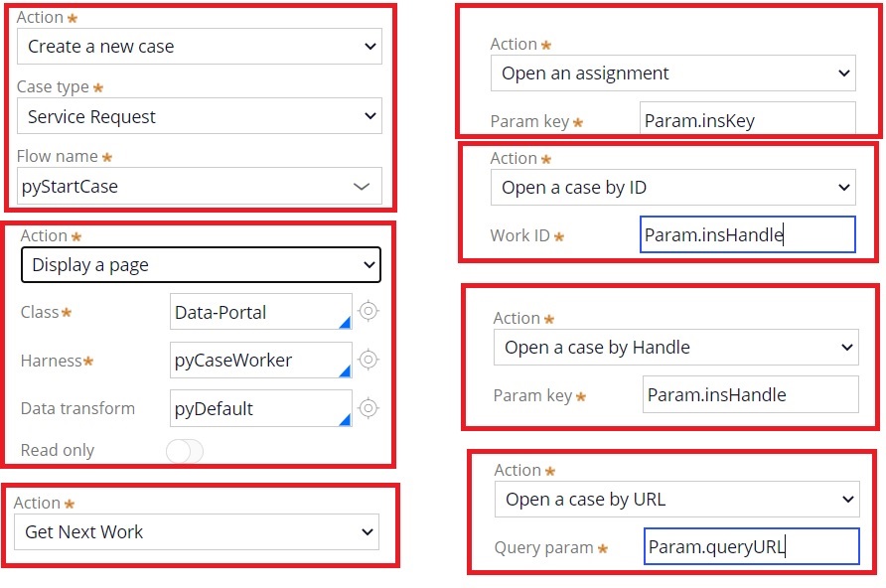This screenshot has height=588, width=886.
Task: Open the Display a page Action dropdown
Action: [201, 264]
